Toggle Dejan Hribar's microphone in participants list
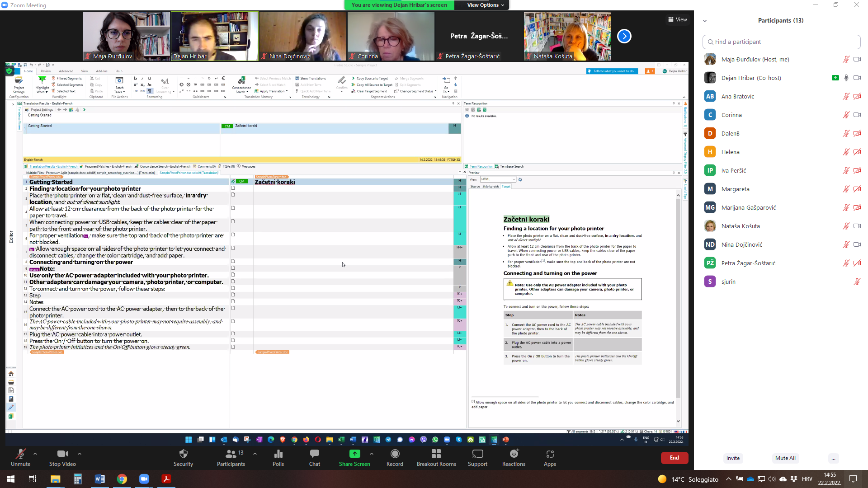 pyautogui.click(x=846, y=78)
